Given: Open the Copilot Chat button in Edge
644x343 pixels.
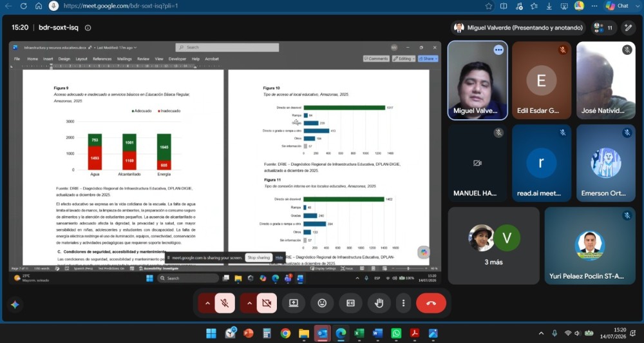Looking at the screenshot, I should point(618,6).
